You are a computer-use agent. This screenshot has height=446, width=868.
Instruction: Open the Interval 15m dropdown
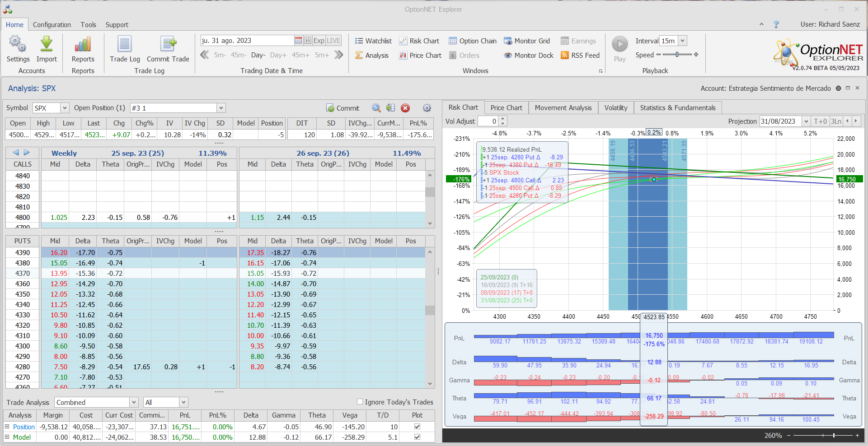pyautogui.click(x=683, y=41)
